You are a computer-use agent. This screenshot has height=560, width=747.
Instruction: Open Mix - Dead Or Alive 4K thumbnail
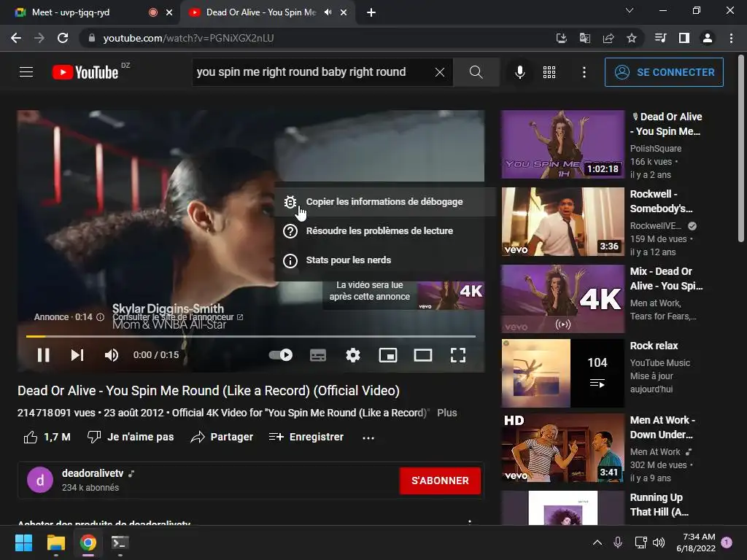(563, 298)
